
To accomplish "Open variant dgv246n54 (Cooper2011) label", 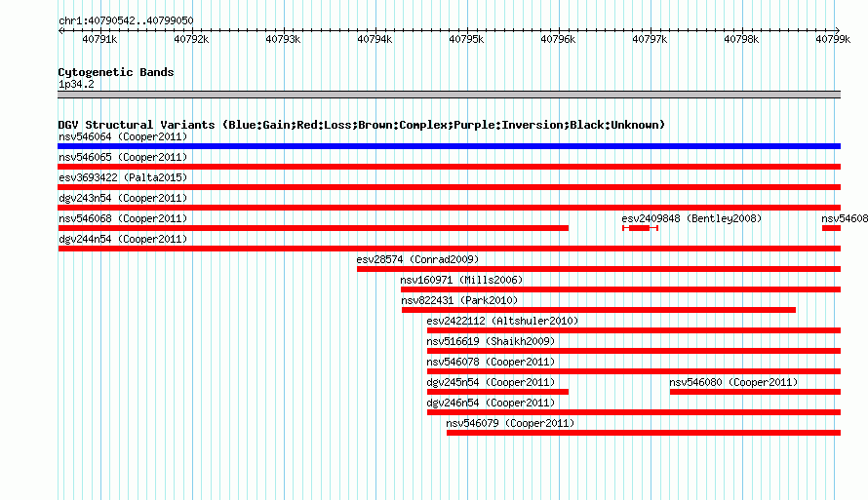I will tap(491, 403).
